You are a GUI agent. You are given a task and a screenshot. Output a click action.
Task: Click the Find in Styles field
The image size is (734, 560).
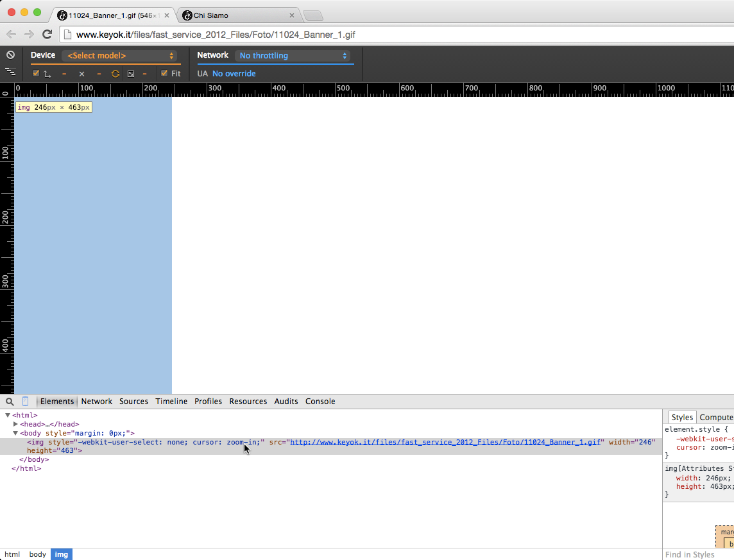[699, 554]
